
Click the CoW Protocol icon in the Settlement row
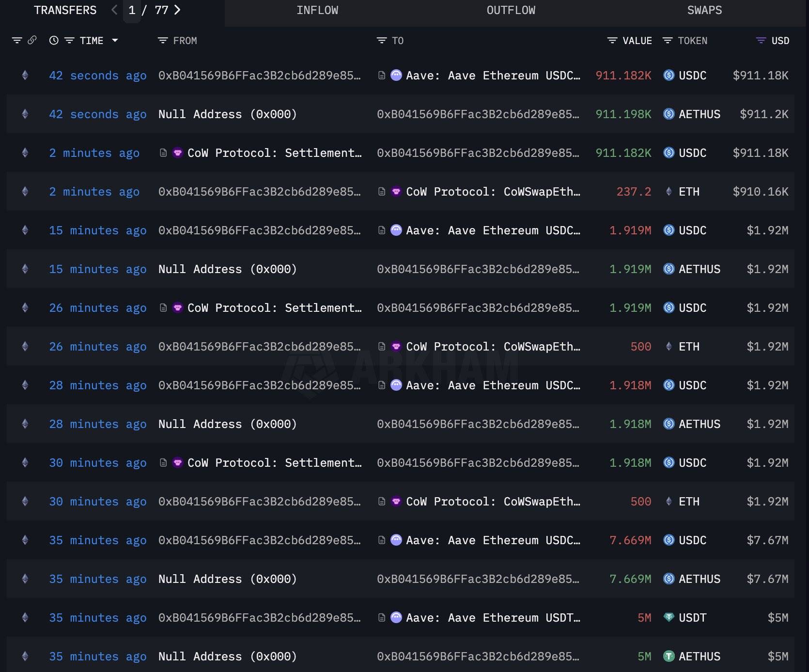pos(178,153)
